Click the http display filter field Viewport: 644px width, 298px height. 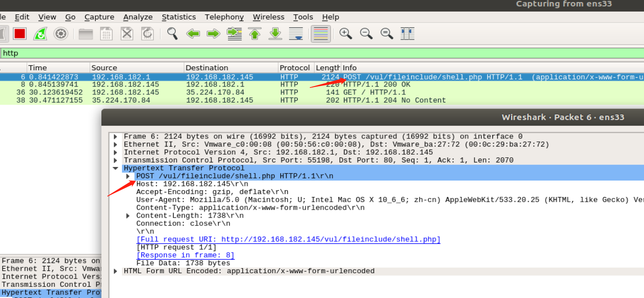click(322, 53)
